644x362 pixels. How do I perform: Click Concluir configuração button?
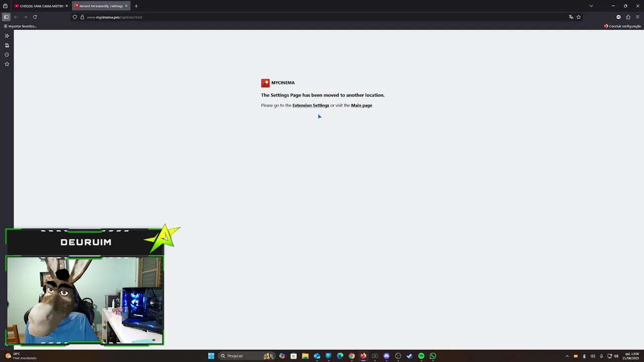click(x=622, y=26)
